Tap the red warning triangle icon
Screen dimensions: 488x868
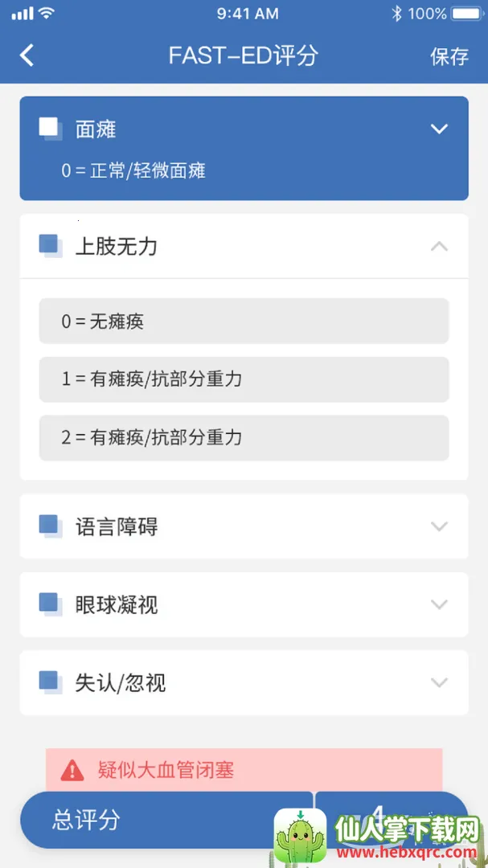click(x=72, y=771)
